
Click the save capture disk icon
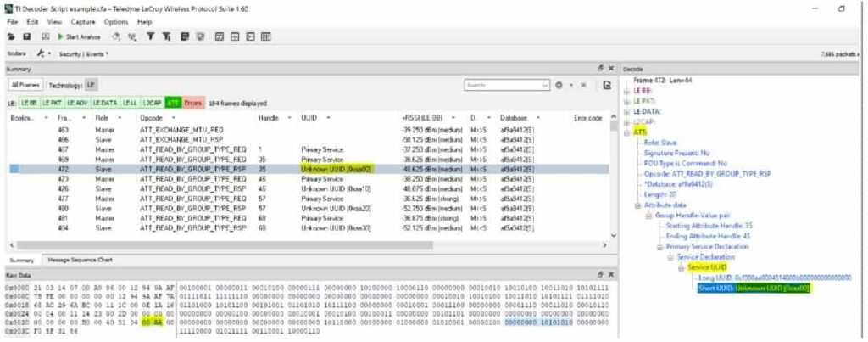click(26, 36)
